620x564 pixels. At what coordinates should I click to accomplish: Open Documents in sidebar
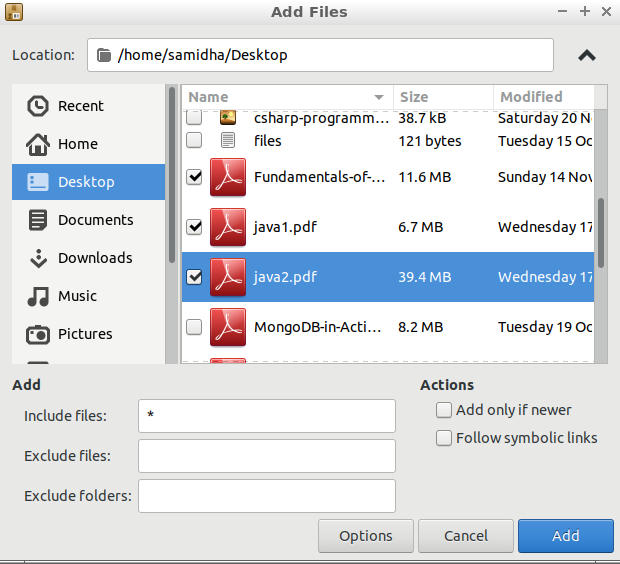[x=89, y=220]
